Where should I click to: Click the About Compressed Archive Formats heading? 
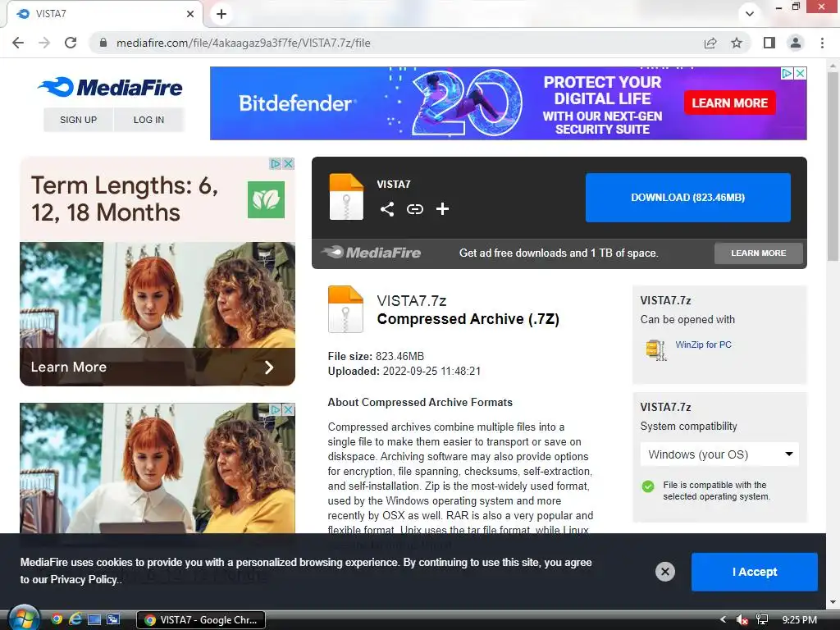tap(420, 402)
